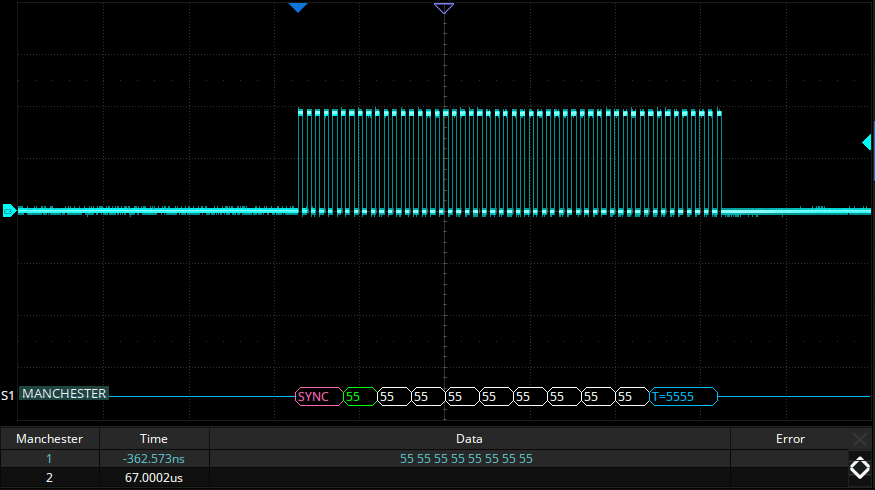Select the pink SYNC packet
The height and width of the screenshot is (490, 875).
click(313, 397)
